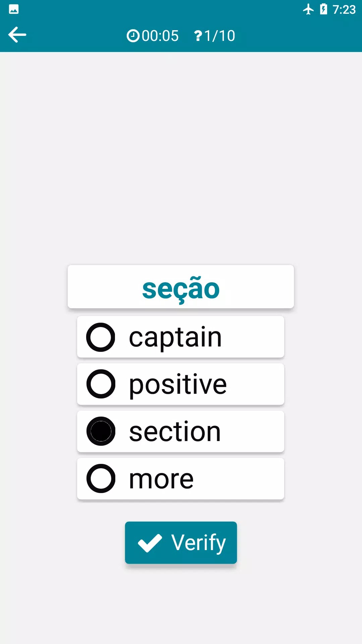Click the 00:05 elapsed timer text
The height and width of the screenshot is (644, 362).
(160, 36)
